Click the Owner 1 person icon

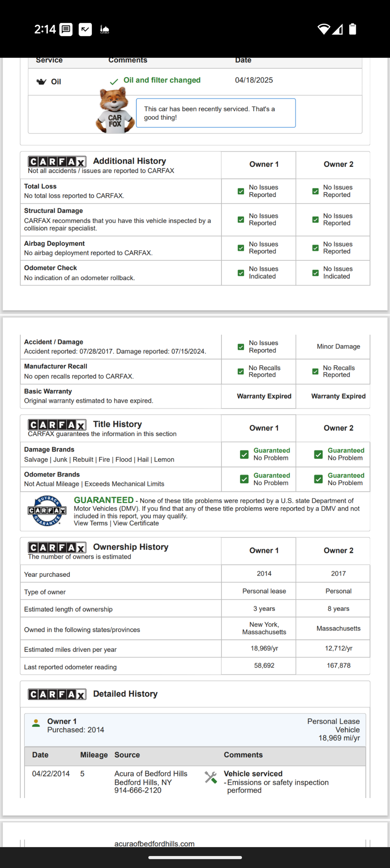[36, 723]
